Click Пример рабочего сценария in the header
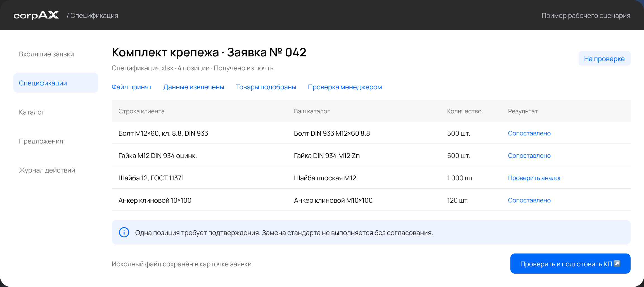The image size is (644, 287). click(x=586, y=15)
